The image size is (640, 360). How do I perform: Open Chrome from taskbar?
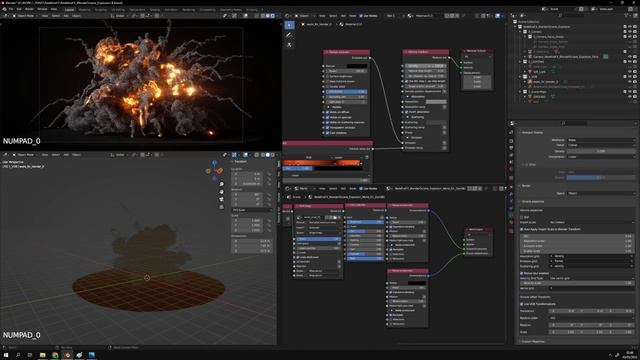[55, 355]
